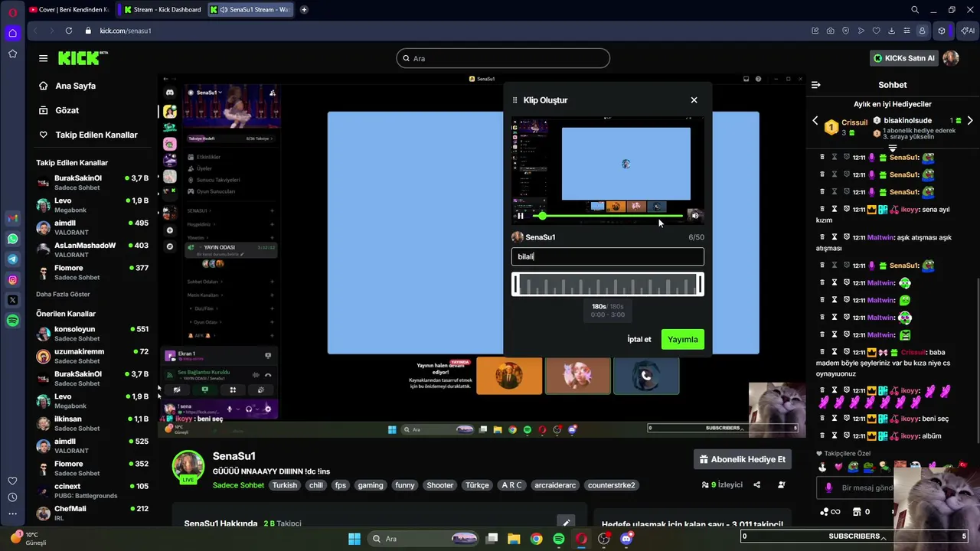Click the clip trim timeline left handle
This screenshot has width=980, height=551.
tap(516, 285)
